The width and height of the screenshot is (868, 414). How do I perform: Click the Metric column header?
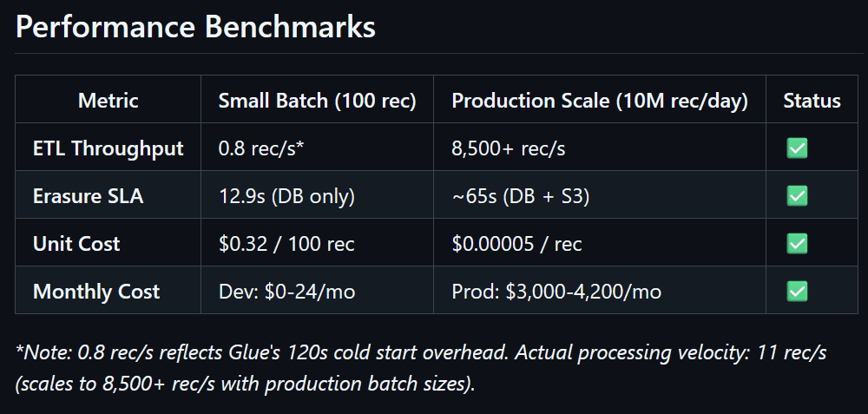pyautogui.click(x=108, y=101)
